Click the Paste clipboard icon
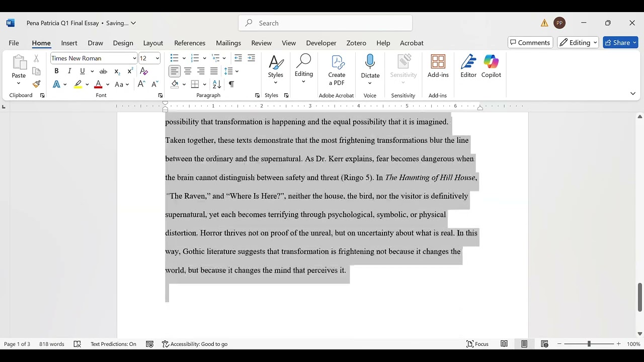The height and width of the screenshot is (362, 644). (x=19, y=63)
